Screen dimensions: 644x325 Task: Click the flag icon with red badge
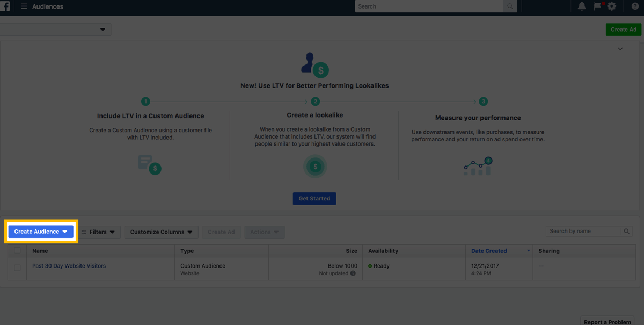point(597,6)
